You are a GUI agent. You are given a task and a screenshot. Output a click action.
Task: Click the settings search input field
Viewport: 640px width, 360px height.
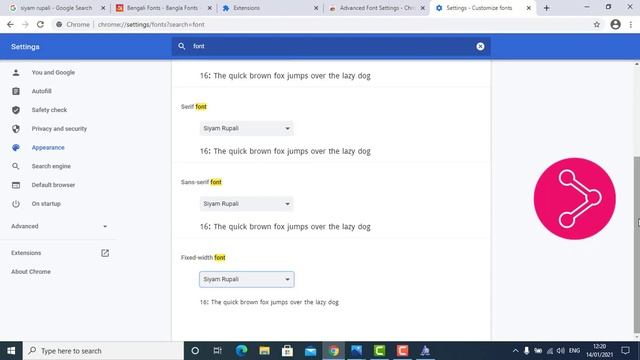click(x=331, y=47)
